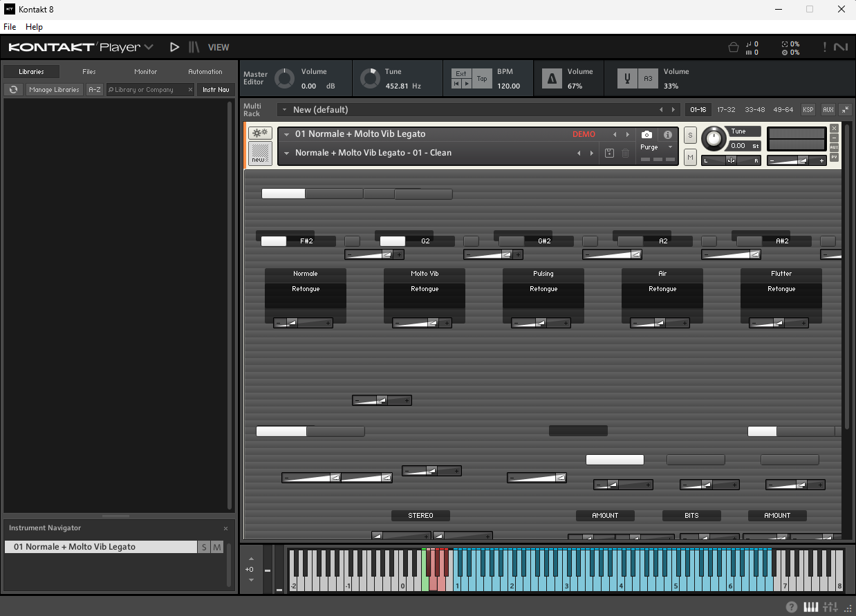
Task: Solo the instrument with S button
Action: pos(690,136)
